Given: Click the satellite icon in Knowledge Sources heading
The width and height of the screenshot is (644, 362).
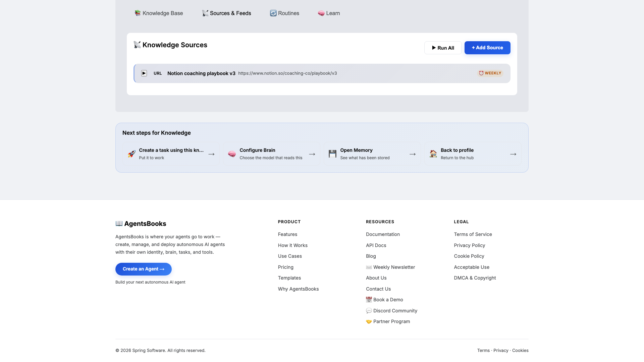Looking at the screenshot, I should pos(137,45).
